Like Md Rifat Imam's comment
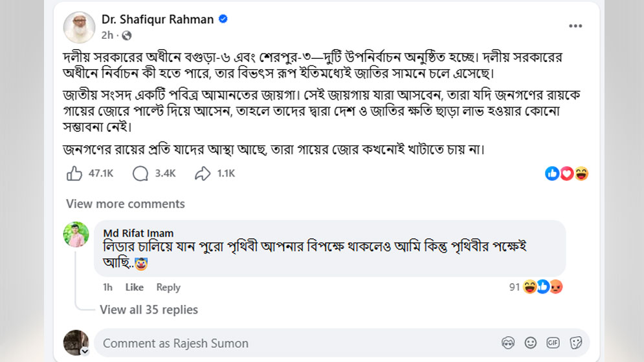 pos(134,287)
